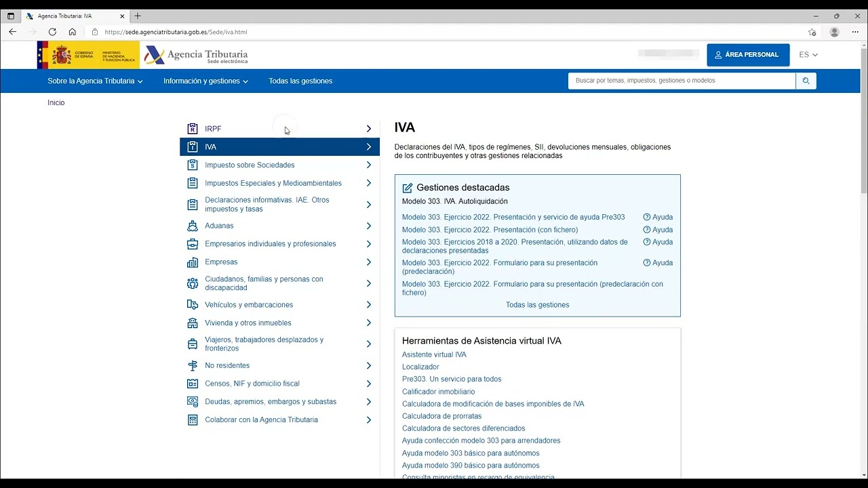Viewport: 868px width, 488px height.
Task: Expand Impuesto sobre Sociedades chevron arrow
Action: (x=369, y=165)
